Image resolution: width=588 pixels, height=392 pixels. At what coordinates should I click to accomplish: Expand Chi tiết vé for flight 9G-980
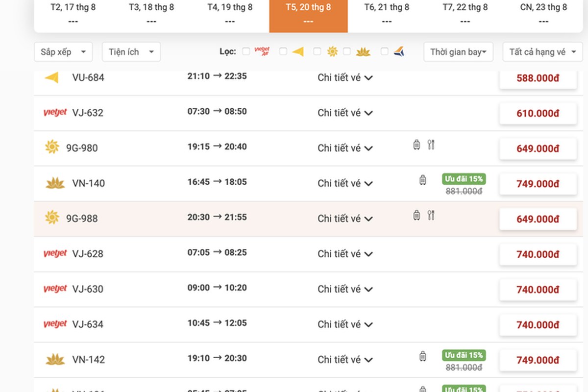[345, 148]
